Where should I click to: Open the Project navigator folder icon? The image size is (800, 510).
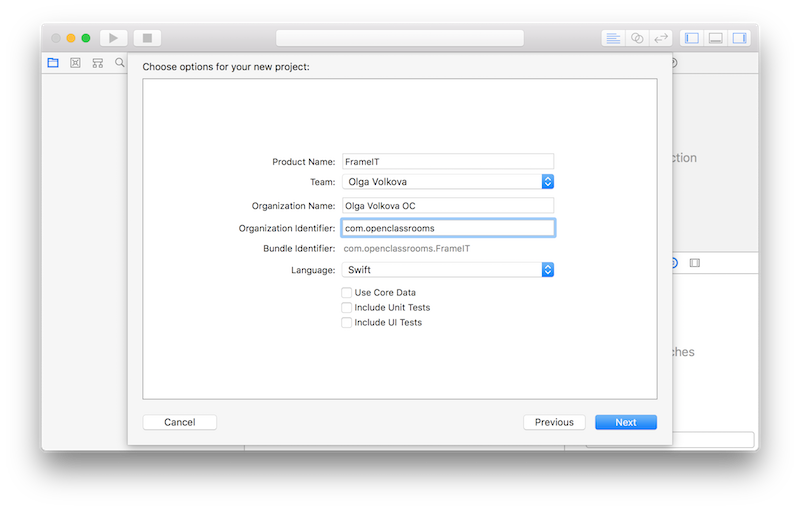53,63
